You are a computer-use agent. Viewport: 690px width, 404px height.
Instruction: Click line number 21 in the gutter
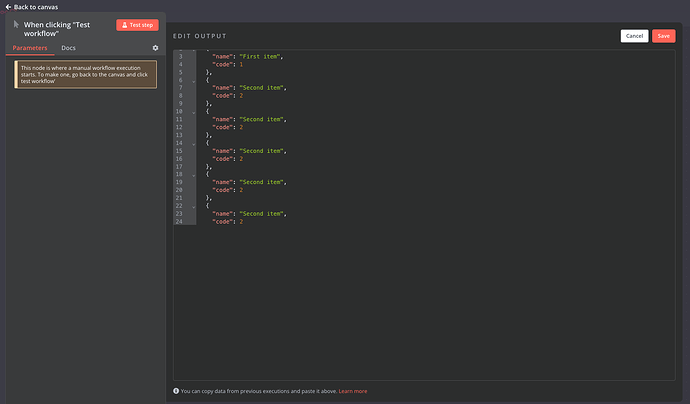pyautogui.click(x=179, y=198)
